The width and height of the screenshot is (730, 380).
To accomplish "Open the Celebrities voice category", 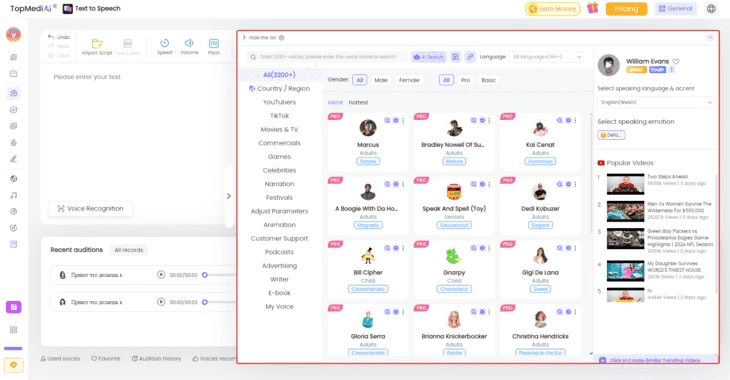I will pos(279,170).
